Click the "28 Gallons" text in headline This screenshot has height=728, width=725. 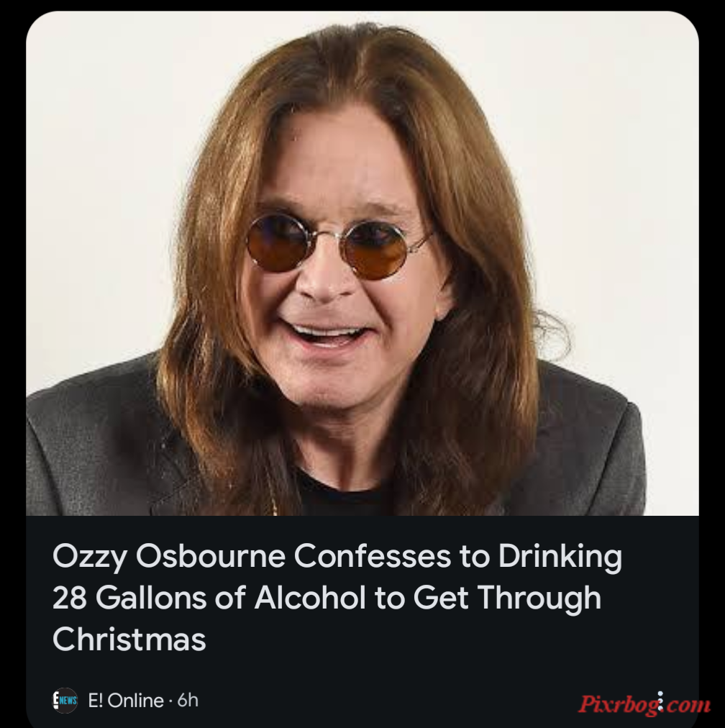(x=129, y=598)
